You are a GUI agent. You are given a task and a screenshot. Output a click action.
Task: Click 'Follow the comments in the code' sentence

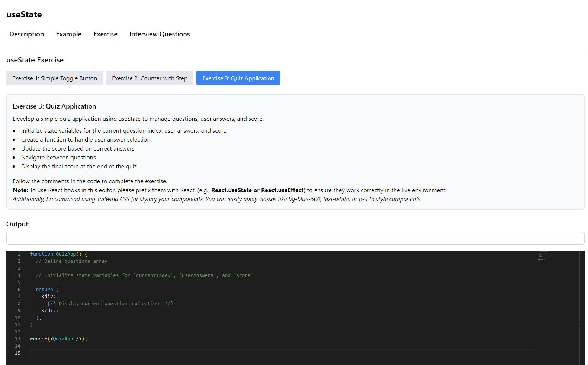coord(90,181)
